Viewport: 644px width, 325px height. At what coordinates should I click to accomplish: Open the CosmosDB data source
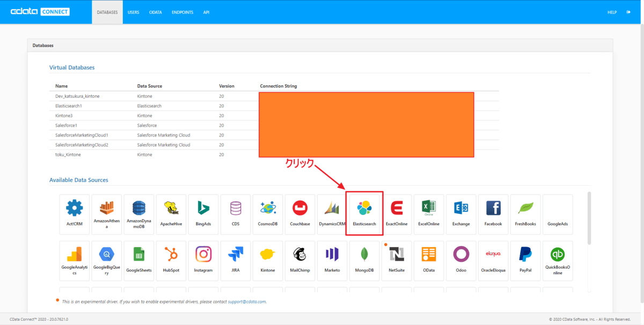(268, 214)
